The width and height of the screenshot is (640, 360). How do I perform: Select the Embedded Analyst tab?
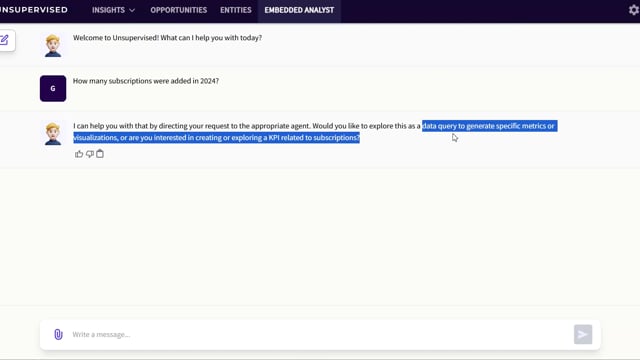click(x=299, y=10)
